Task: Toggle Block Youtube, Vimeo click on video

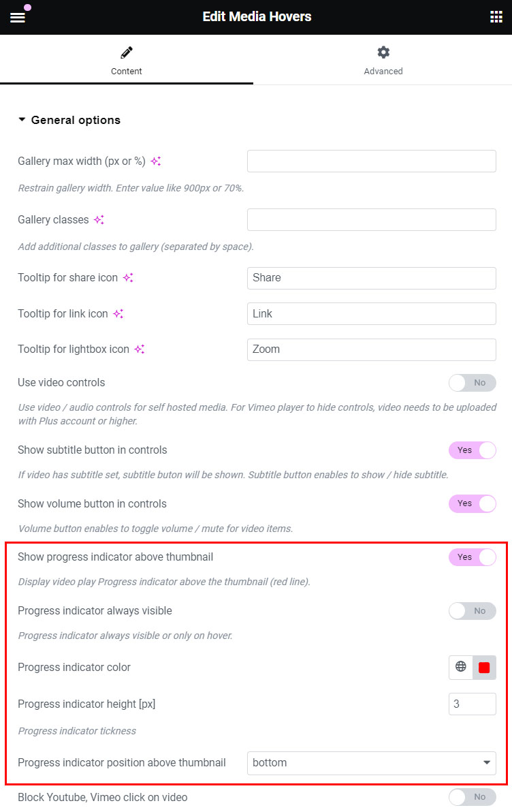Action: point(472,797)
